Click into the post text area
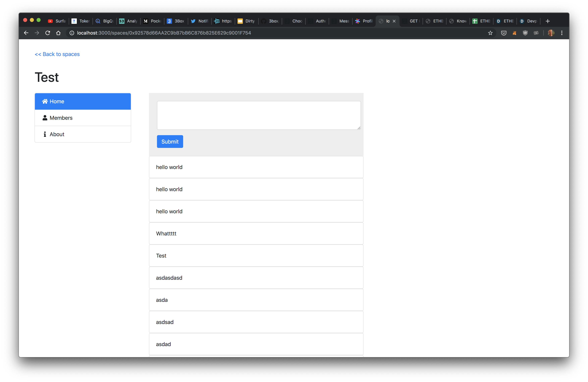Image resolution: width=588 pixels, height=382 pixels. pyautogui.click(x=258, y=115)
